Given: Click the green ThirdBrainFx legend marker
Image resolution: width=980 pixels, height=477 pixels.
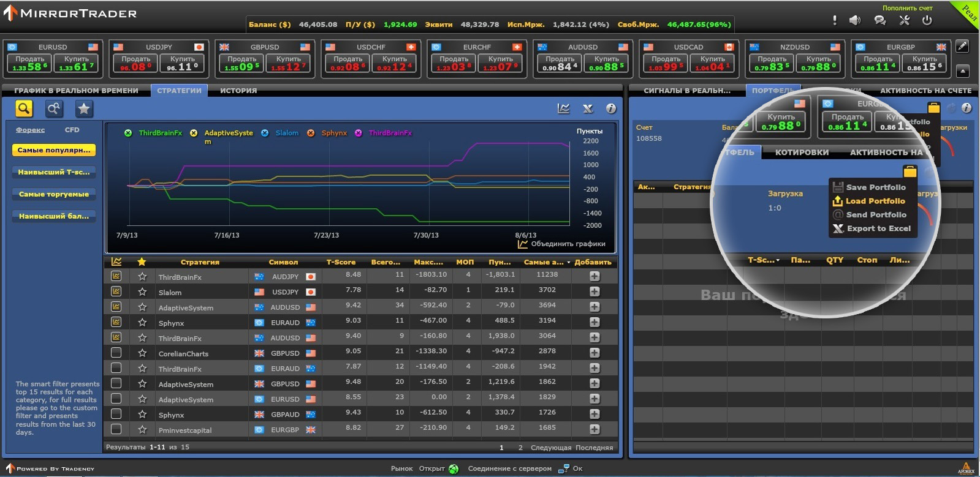Looking at the screenshot, I should 128,133.
